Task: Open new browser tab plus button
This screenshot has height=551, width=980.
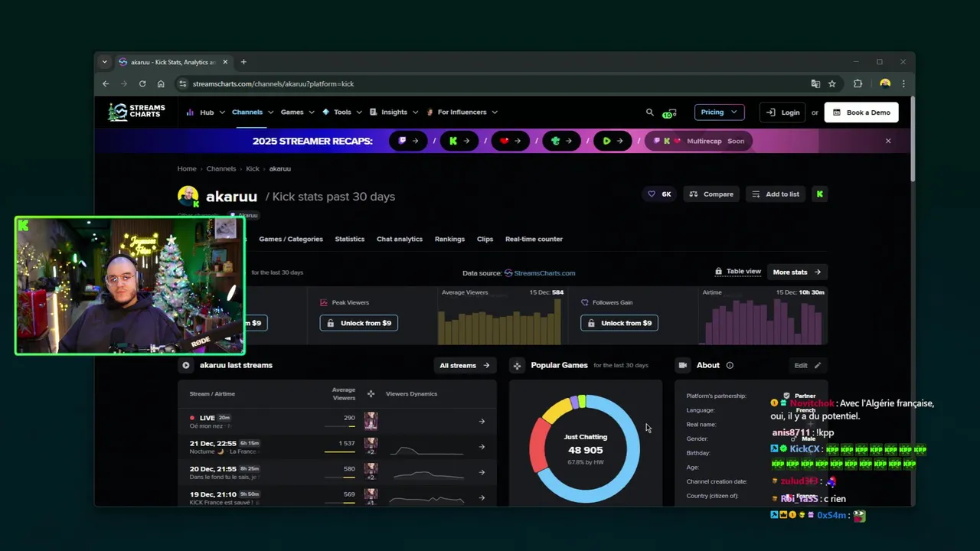Action: click(x=243, y=62)
